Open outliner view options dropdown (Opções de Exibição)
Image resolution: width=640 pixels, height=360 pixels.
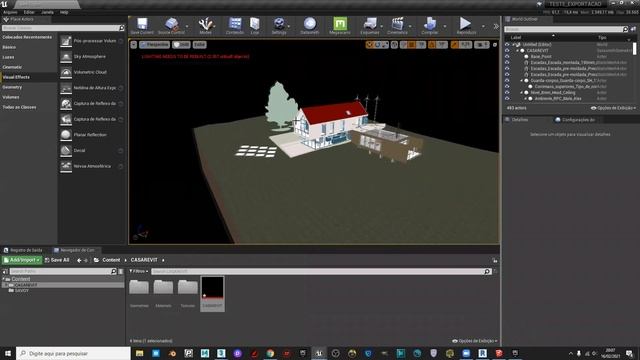(x=613, y=108)
